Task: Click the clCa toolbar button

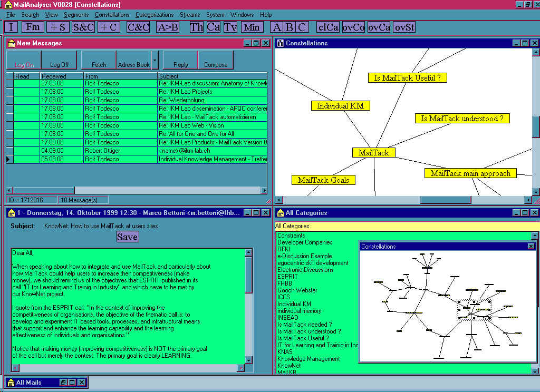Action: [x=327, y=27]
